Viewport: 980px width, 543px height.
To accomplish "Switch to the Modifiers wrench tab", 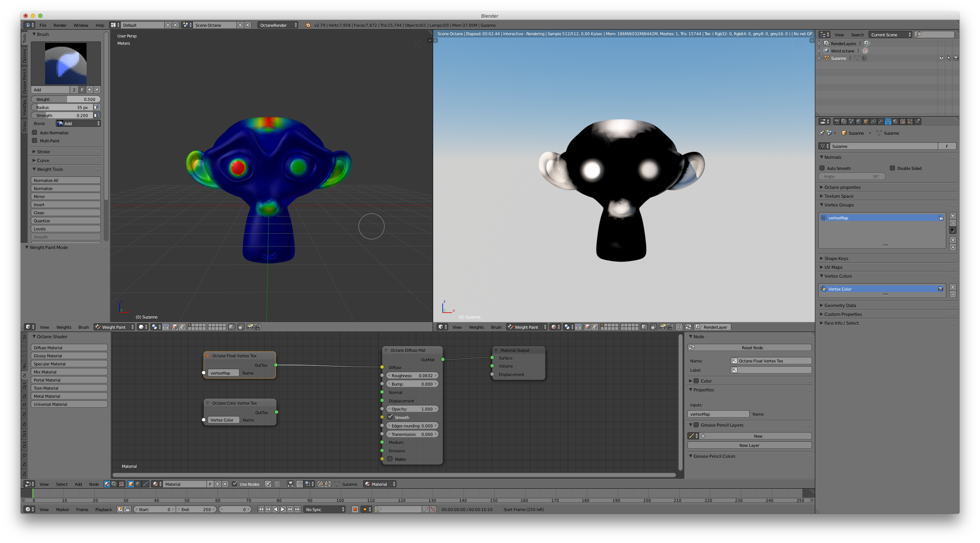I will [x=881, y=121].
